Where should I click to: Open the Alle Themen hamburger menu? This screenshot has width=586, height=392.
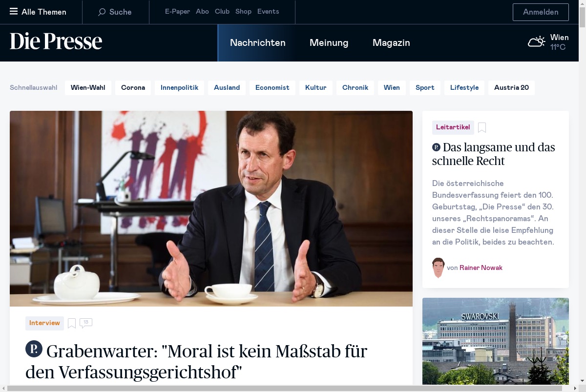click(x=14, y=12)
